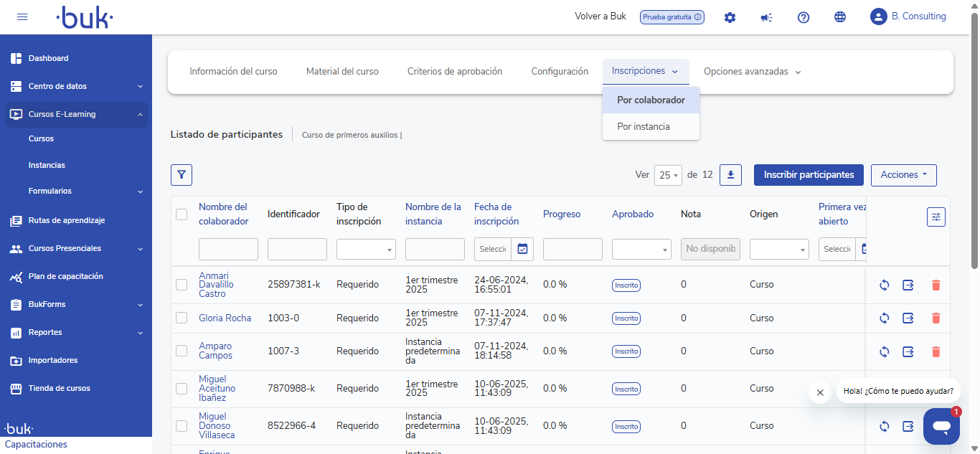This screenshot has width=980, height=454.
Task: Switch to Criterios de aprobación tab
Action: pos(455,72)
